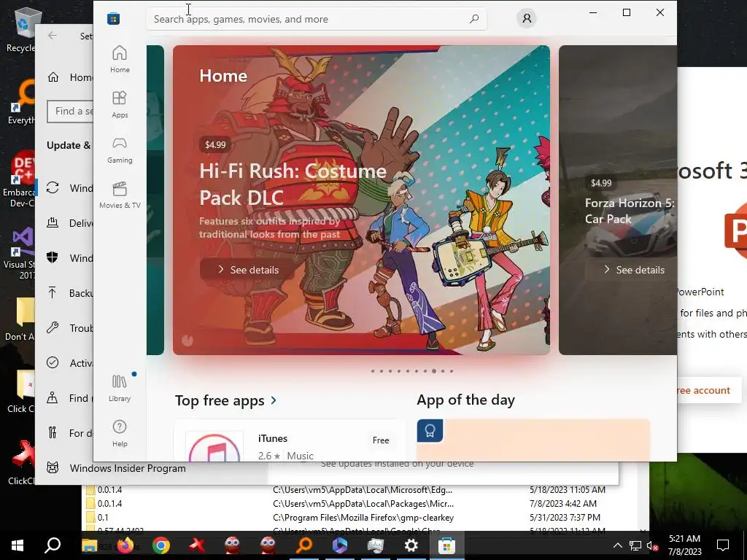This screenshot has width=747, height=560.
Task: Open the notification action center
Action: [x=723, y=545]
